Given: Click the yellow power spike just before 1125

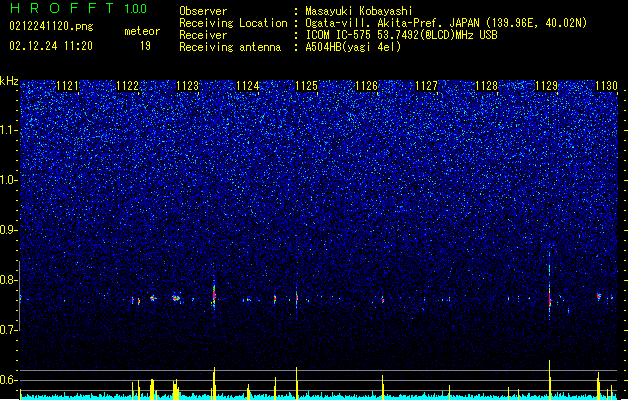Looking at the screenshot, I should click(x=296, y=383).
